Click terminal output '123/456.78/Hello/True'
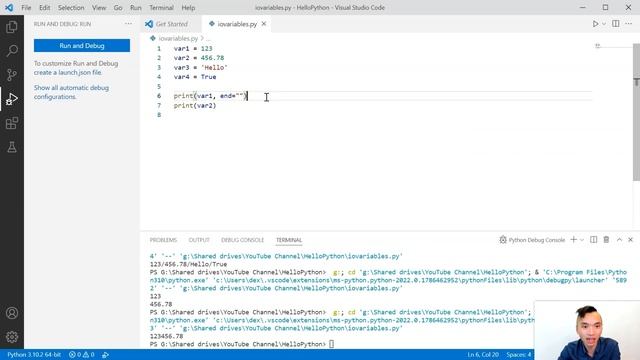The image size is (640, 360). [x=188, y=264]
